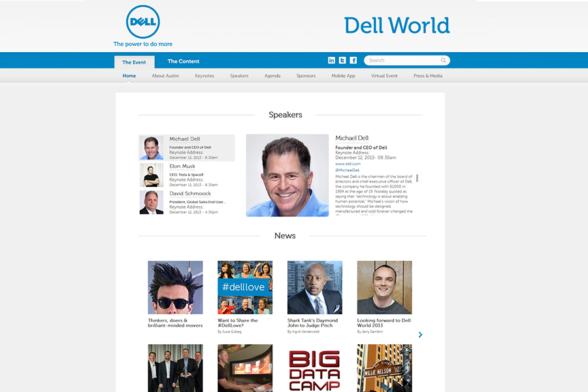This screenshot has height=392, width=588.
Task: Open the curved monitor workstation thumbnail
Action: pyautogui.click(x=245, y=368)
